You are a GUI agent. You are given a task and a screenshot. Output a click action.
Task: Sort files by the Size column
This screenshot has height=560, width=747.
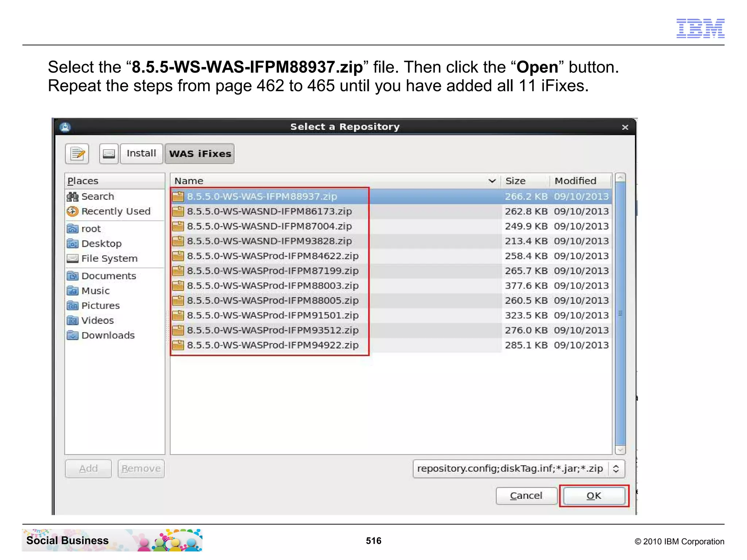[x=525, y=181]
